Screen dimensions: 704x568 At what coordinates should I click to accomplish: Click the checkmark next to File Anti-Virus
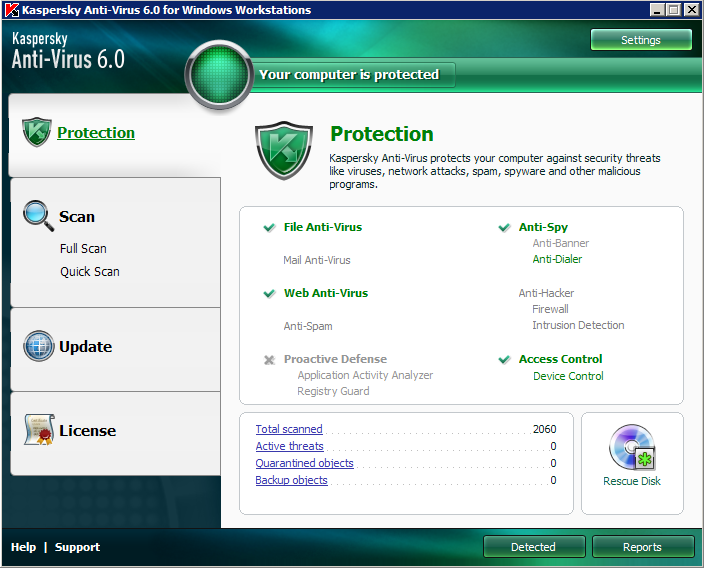point(269,228)
